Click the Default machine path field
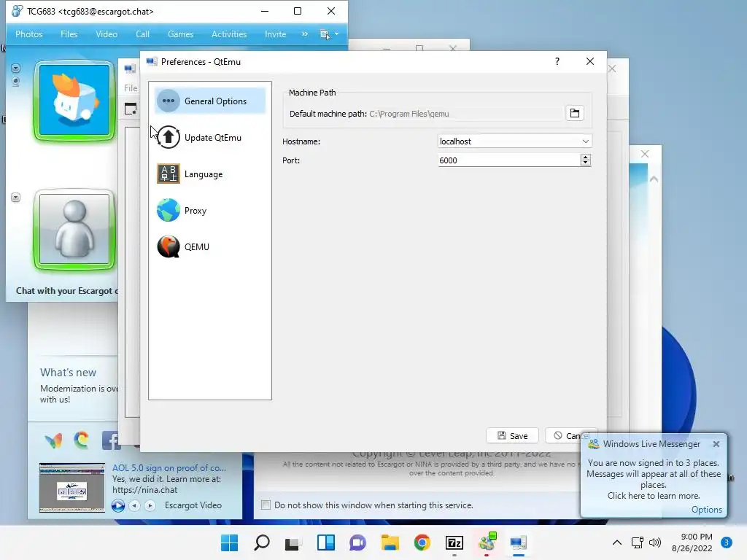 pos(465,114)
